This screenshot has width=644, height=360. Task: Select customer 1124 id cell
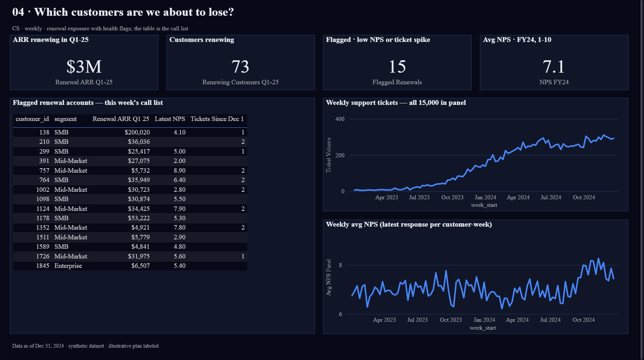coord(43,209)
